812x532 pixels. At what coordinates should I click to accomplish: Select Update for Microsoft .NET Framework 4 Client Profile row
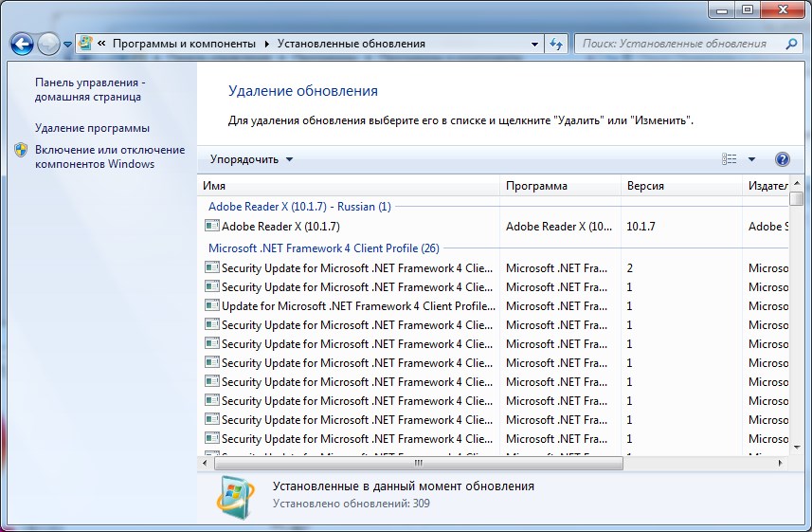click(493, 306)
